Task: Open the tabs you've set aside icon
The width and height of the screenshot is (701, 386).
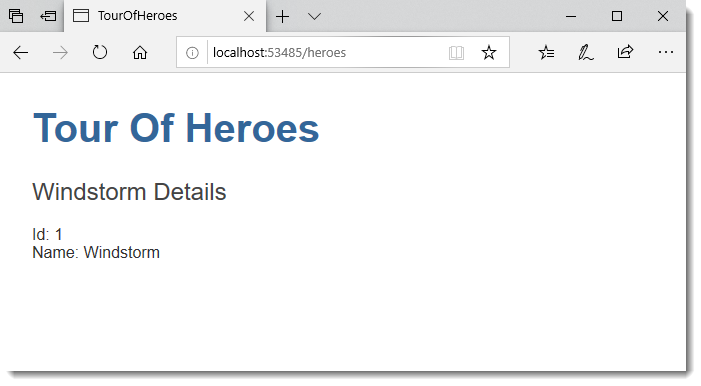Action: coord(16,16)
